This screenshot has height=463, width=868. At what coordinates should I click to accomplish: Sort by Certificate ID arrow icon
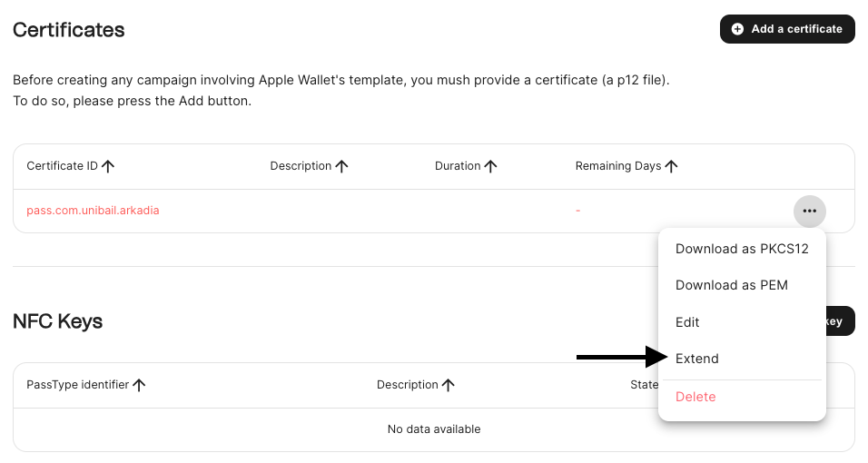[x=108, y=166]
